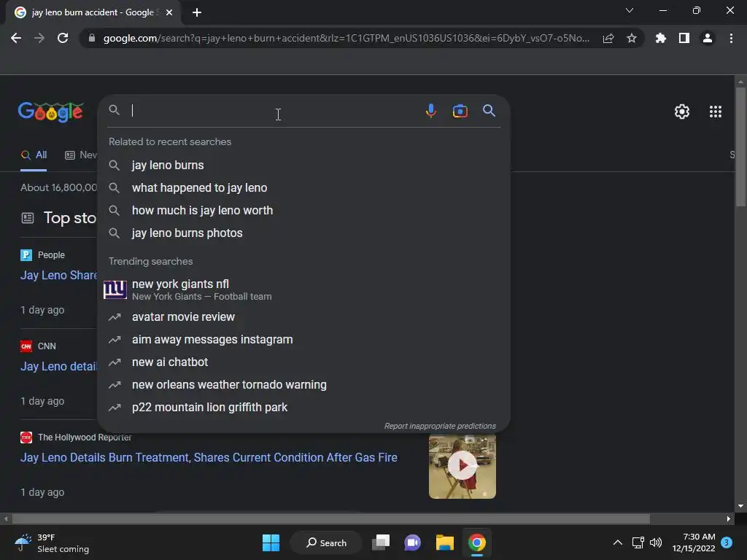Open the tab search chevron
Image resolution: width=747 pixels, height=560 pixels.
click(630, 10)
